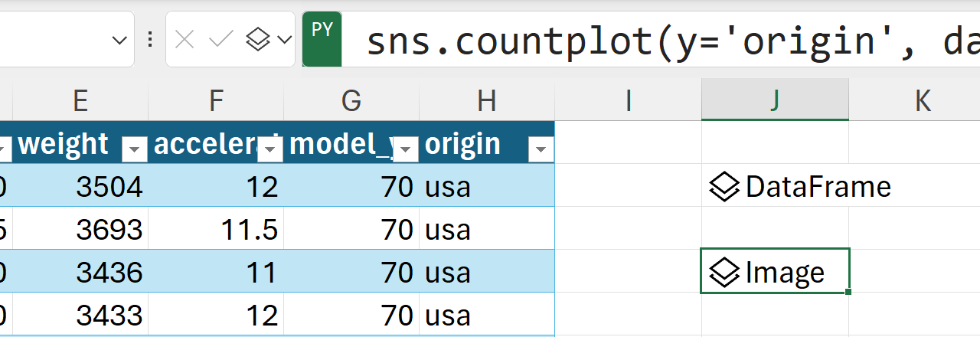980x337 pixels.
Task: Select column E header
Action: 80,101
